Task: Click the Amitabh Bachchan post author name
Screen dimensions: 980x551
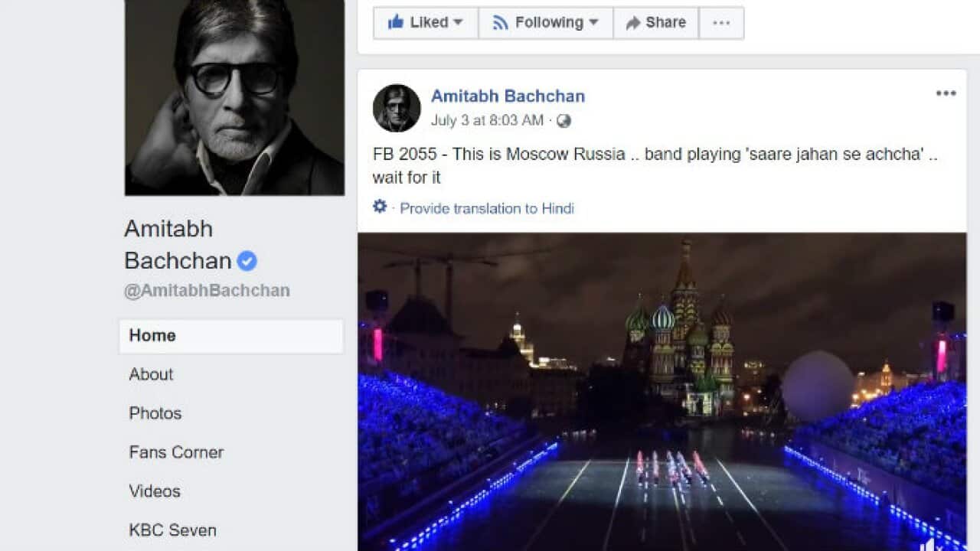Action: [x=508, y=96]
